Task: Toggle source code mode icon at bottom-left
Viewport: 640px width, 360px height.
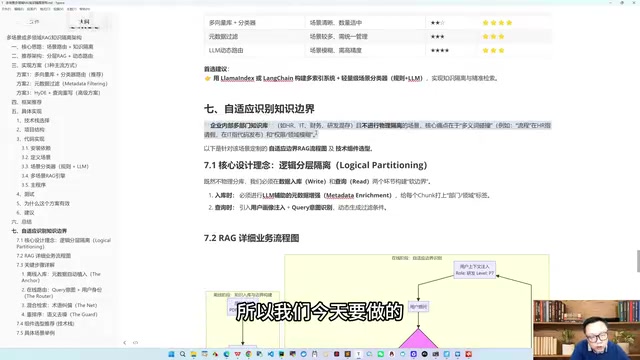Action: coord(136,343)
